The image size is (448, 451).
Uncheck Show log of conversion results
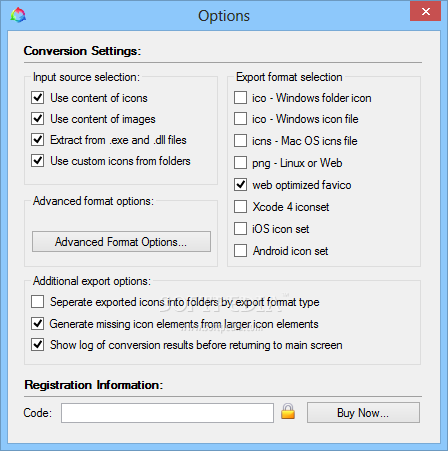tap(38, 345)
